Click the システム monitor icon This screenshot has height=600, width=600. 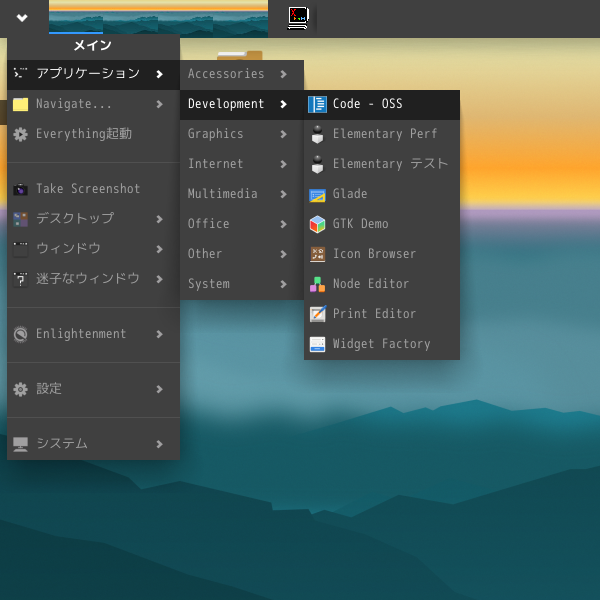pyautogui.click(x=20, y=444)
